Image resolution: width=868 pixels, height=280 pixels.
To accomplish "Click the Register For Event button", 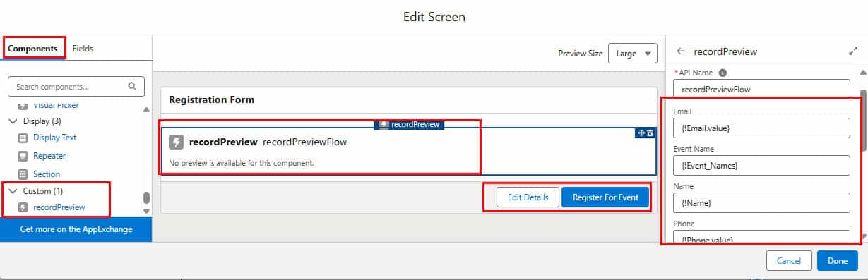I will coord(605,197).
